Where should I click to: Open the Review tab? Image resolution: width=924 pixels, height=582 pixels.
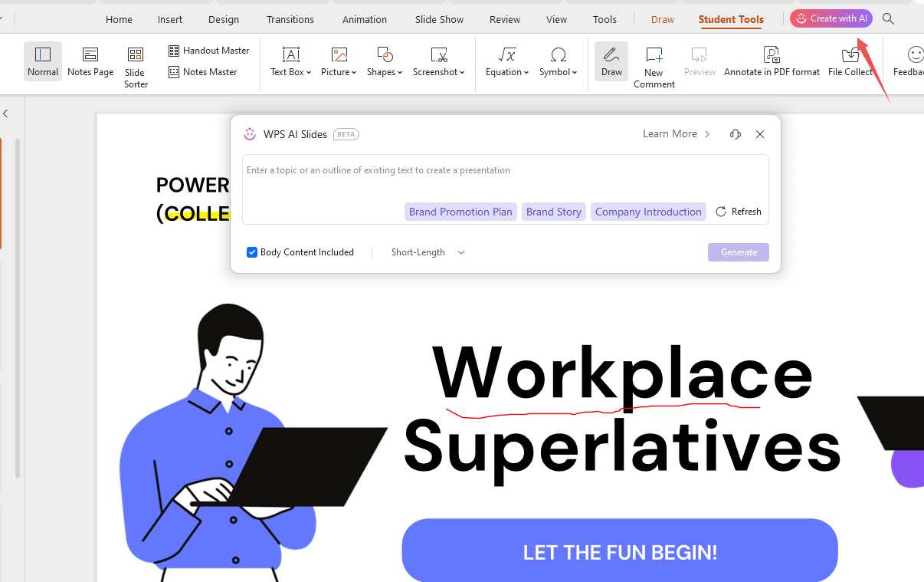[x=505, y=20]
